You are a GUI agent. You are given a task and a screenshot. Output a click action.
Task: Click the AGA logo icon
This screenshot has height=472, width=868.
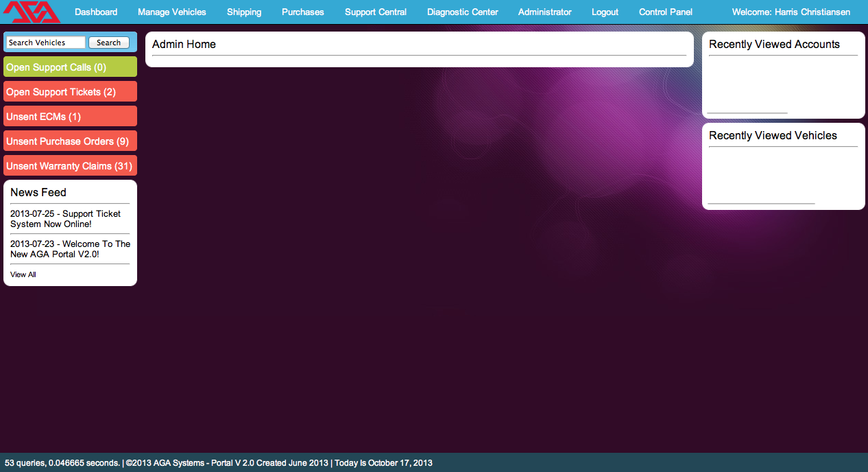(32, 12)
